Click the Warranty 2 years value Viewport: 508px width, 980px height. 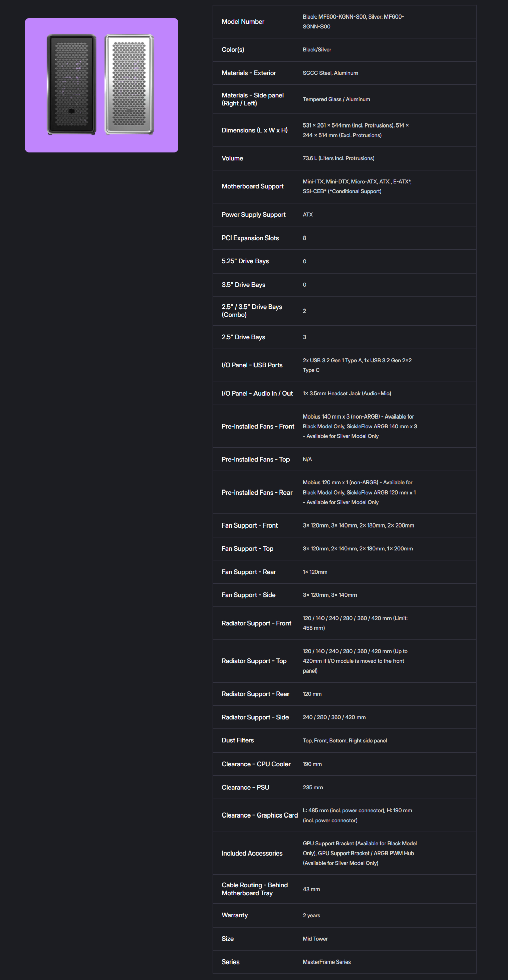(x=311, y=916)
